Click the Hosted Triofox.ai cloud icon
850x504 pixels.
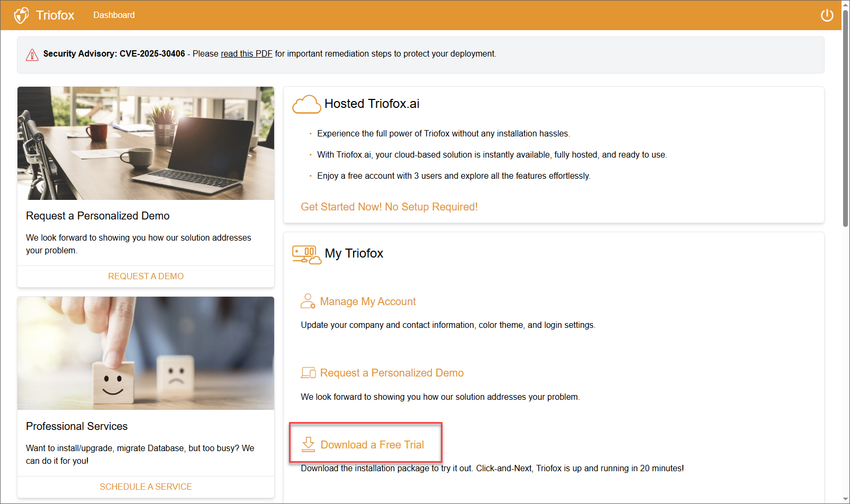(x=306, y=104)
